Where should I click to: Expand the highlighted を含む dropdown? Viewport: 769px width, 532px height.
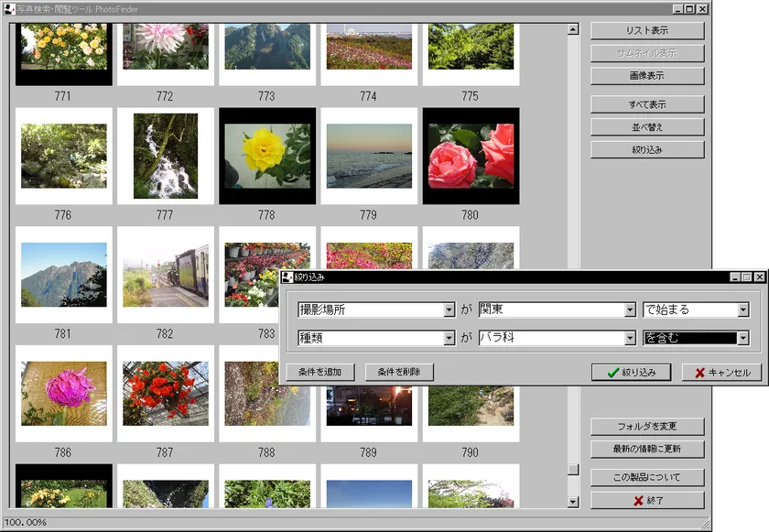[x=742, y=338]
